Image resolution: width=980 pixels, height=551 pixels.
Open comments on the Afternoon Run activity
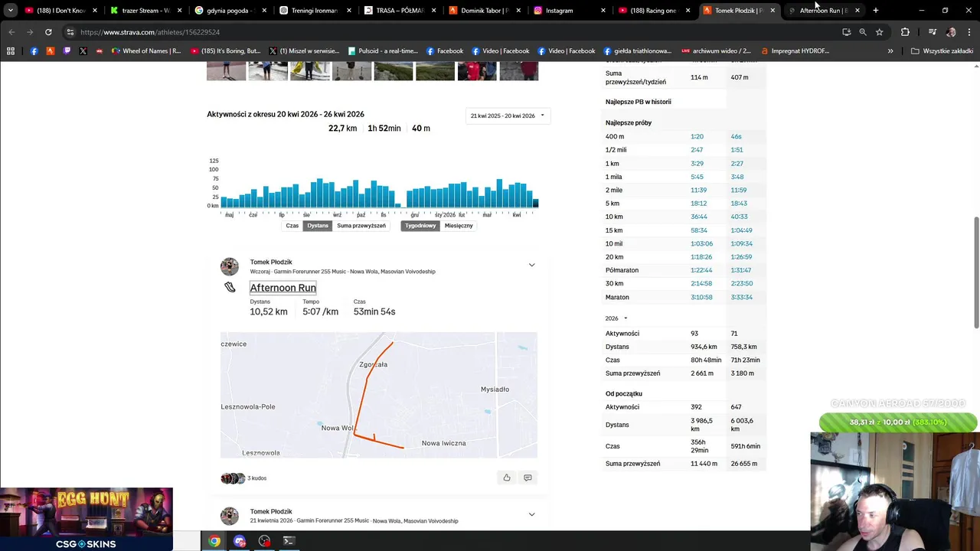(x=528, y=478)
